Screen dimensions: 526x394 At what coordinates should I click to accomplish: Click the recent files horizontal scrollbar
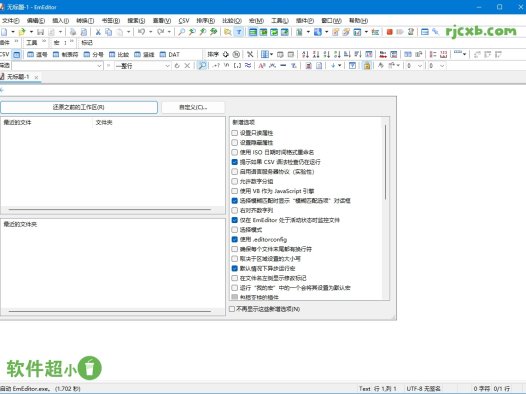pyautogui.click(x=110, y=210)
